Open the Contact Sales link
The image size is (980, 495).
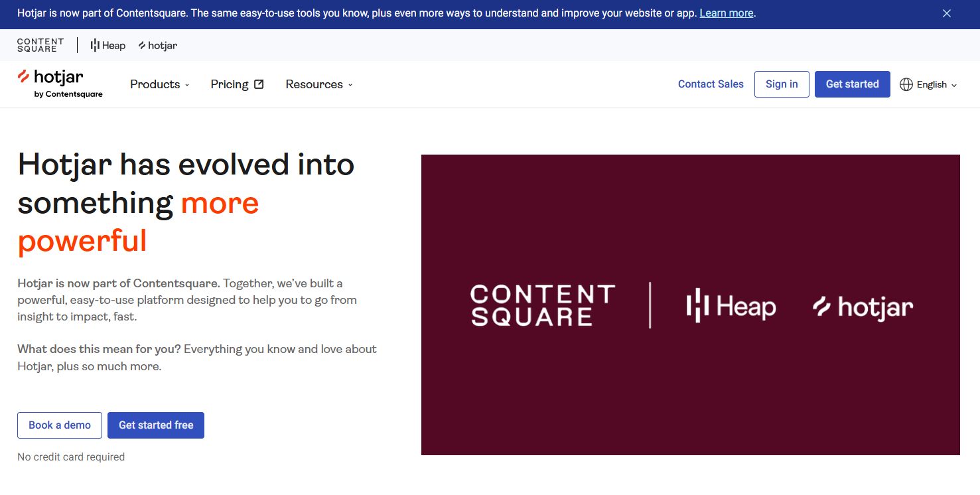pos(711,84)
